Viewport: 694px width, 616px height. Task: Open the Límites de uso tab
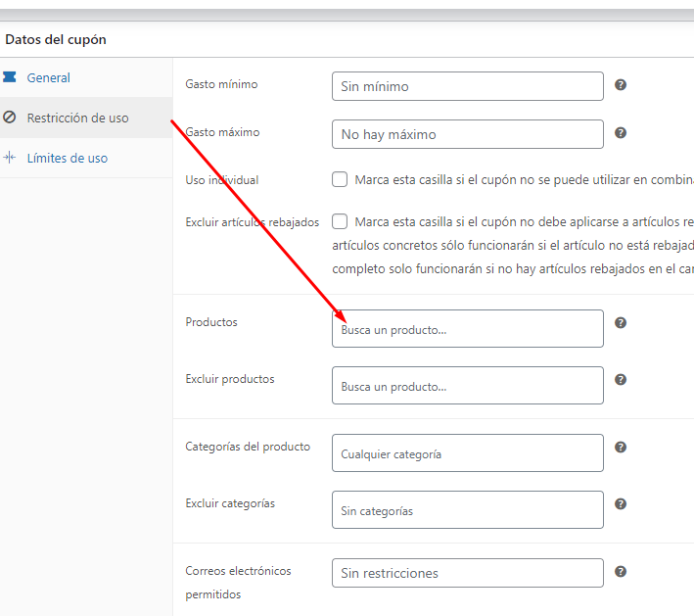[67, 158]
